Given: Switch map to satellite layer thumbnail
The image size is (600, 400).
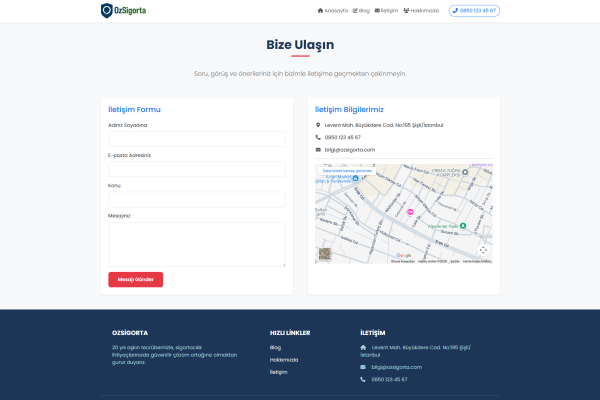Looking at the screenshot, I should [325, 254].
